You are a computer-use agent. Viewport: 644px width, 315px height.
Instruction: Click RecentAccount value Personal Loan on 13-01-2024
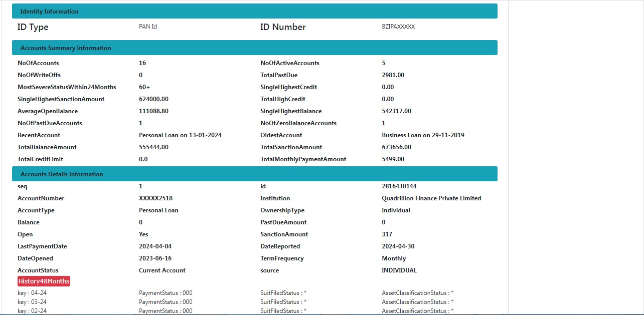180,135
